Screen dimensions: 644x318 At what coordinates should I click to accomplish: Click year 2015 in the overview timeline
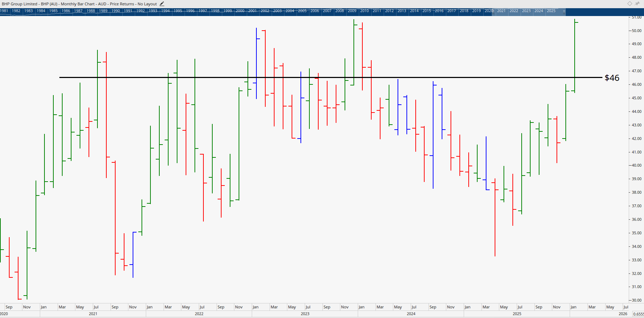coord(427,11)
